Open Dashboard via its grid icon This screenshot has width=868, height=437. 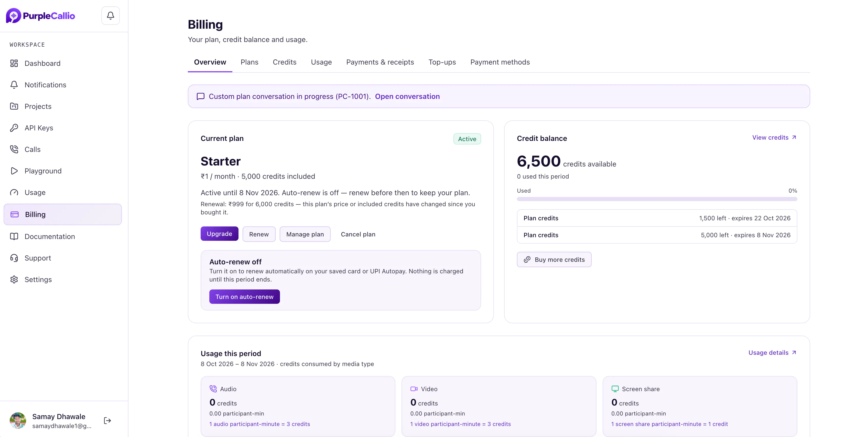pos(14,63)
